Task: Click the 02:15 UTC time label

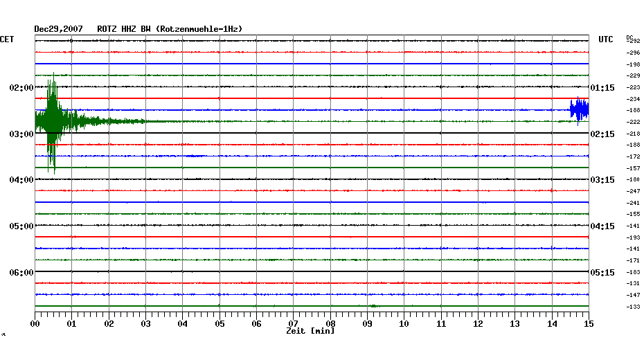Action: point(602,134)
